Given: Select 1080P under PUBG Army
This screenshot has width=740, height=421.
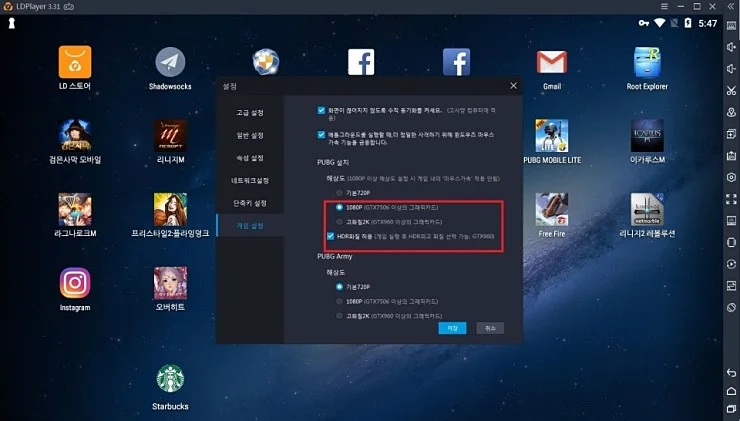Looking at the screenshot, I should pos(339,301).
